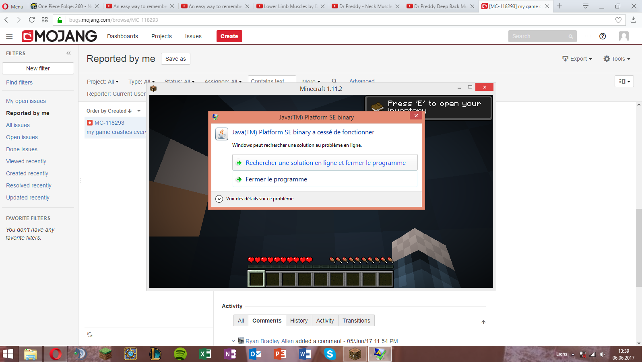Switch to the Dr Preddy Deep Back tab
644x362 pixels.
(x=440, y=6)
